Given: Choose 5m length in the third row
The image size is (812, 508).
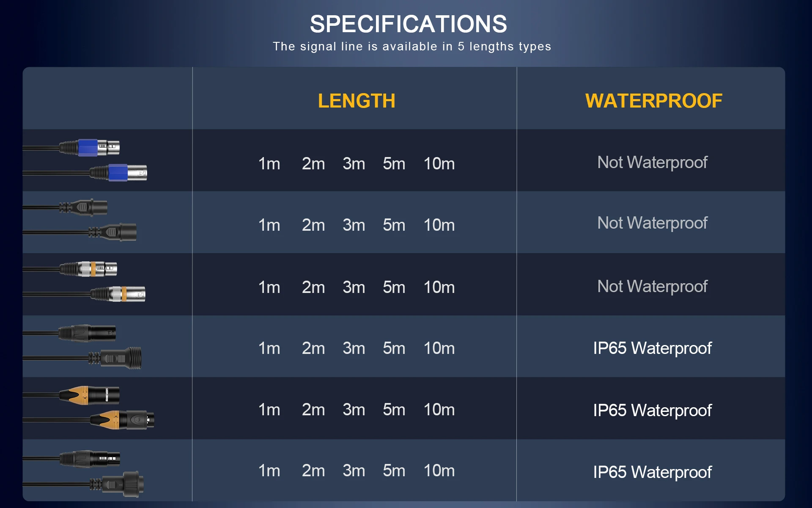Looking at the screenshot, I should click(x=394, y=287).
